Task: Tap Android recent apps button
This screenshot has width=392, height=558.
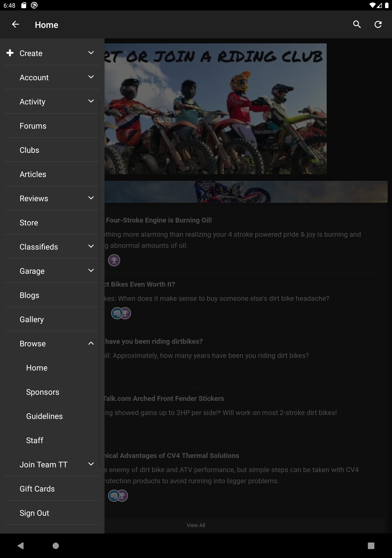Action: point(371,546)
